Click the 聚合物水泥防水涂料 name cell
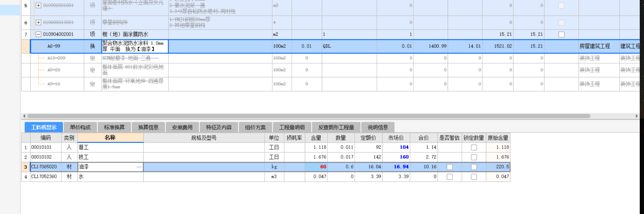Viewport: 644px width, 214px height. pos(135,46)
